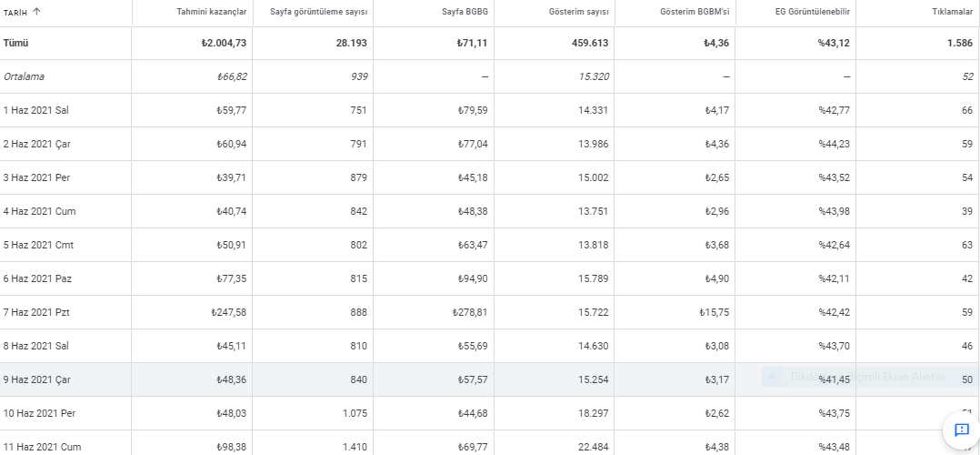Select the Tümü totals row
The height and width of the screenshot is (455, 980).
click(x=490, y=43)
